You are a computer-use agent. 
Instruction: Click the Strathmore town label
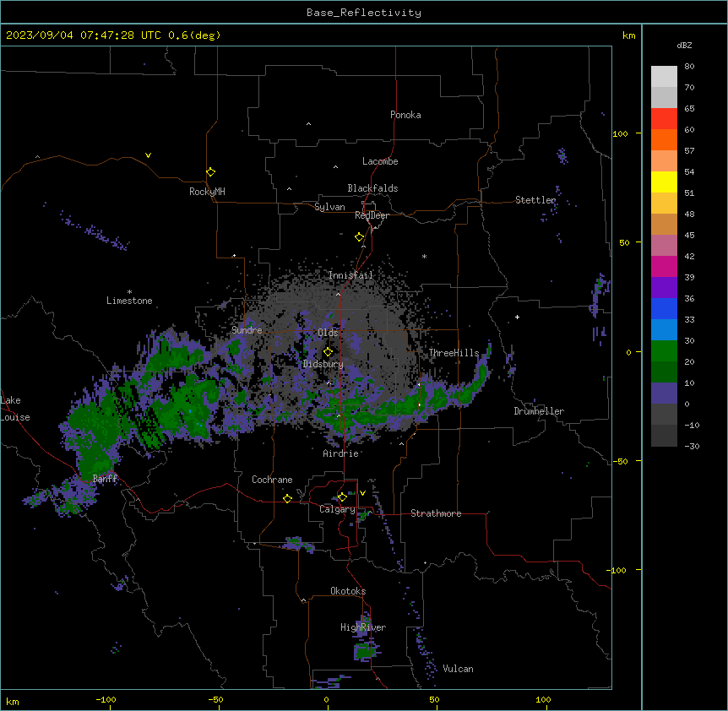[x=436, y=513]
